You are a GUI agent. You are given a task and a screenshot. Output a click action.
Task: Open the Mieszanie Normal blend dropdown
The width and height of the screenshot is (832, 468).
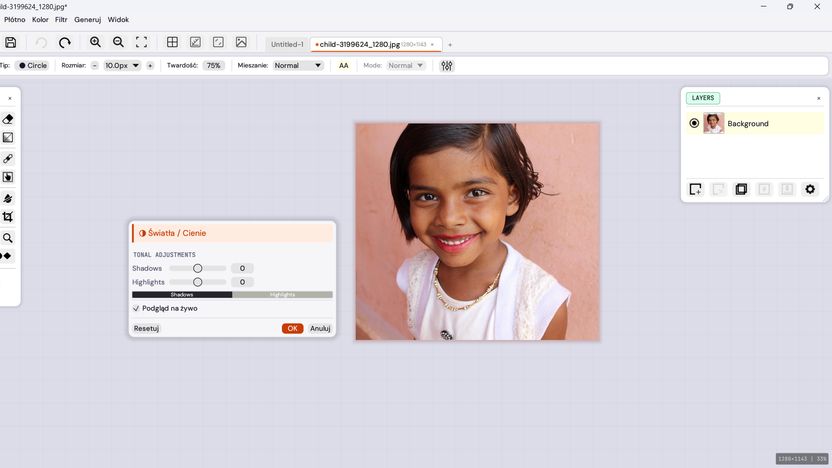pyautogui.click(x=298, y=66)
